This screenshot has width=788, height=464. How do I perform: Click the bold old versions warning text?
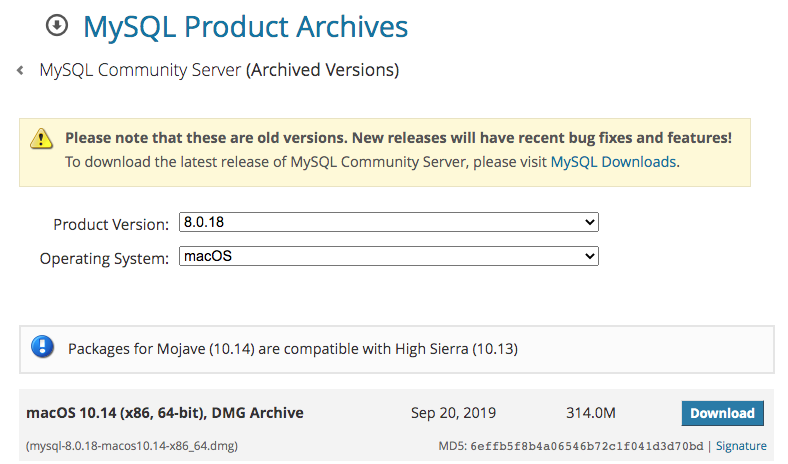tap(398, 138)
